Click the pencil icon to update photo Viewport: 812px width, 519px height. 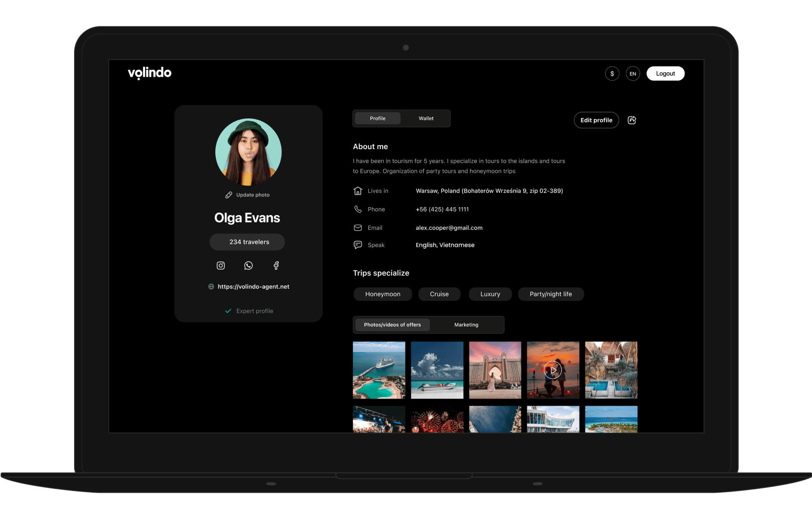pos(229,195)
